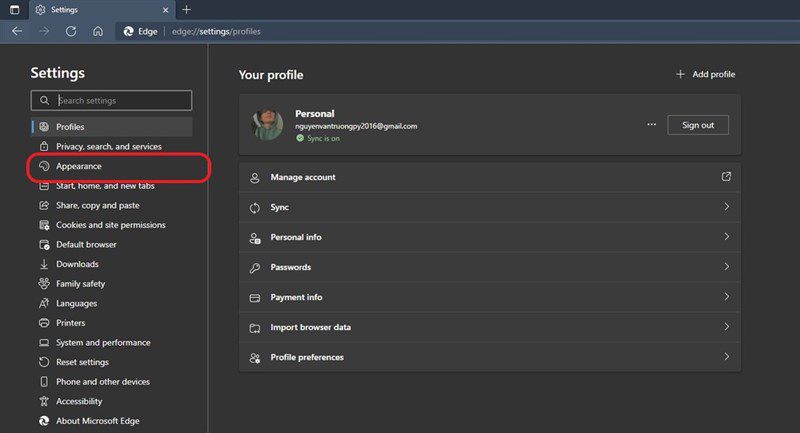Click the About Microsoft Edge logo icon
Screen dimensions: 800x433
[44, 421]
